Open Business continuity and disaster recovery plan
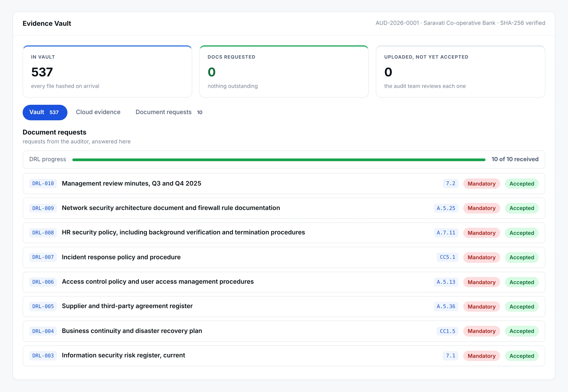 tap(284, 331)
